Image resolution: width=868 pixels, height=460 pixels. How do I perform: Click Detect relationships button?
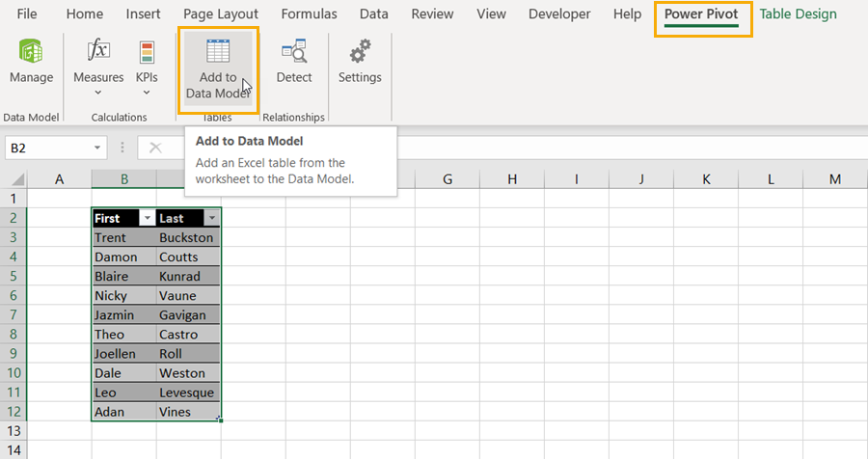294,62
